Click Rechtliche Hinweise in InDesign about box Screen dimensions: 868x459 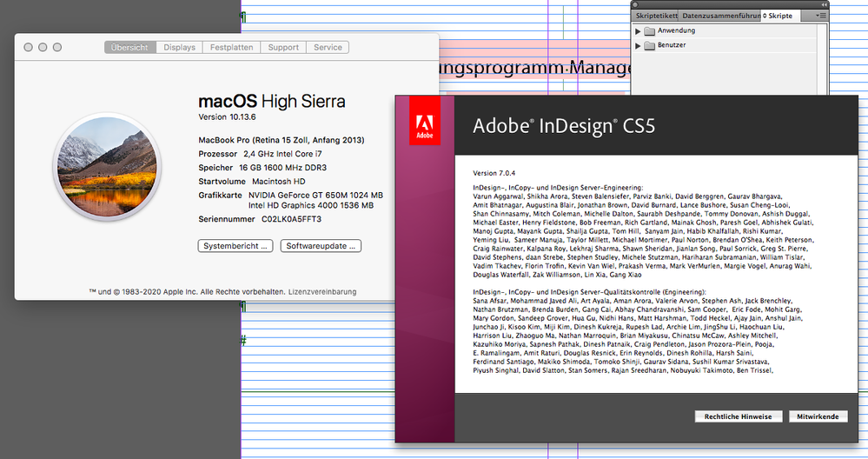point(738,416)
